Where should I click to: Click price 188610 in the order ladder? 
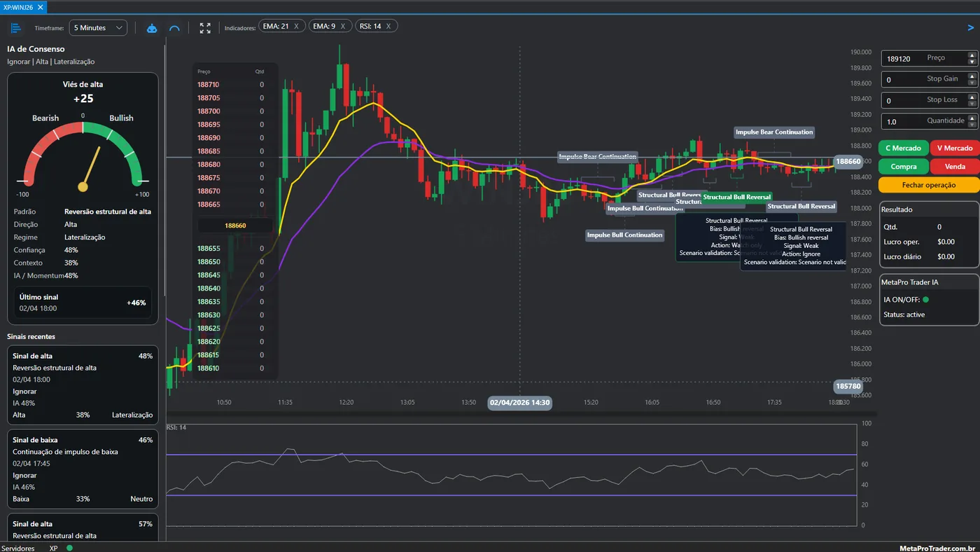click(209, 368)
